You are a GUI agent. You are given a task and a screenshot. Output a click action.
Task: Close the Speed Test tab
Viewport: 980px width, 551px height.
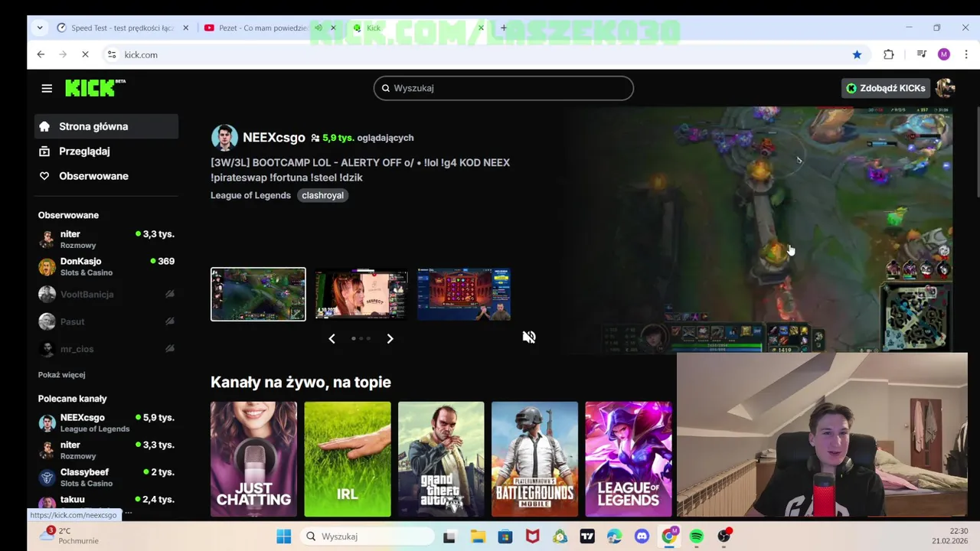[185, 28]
